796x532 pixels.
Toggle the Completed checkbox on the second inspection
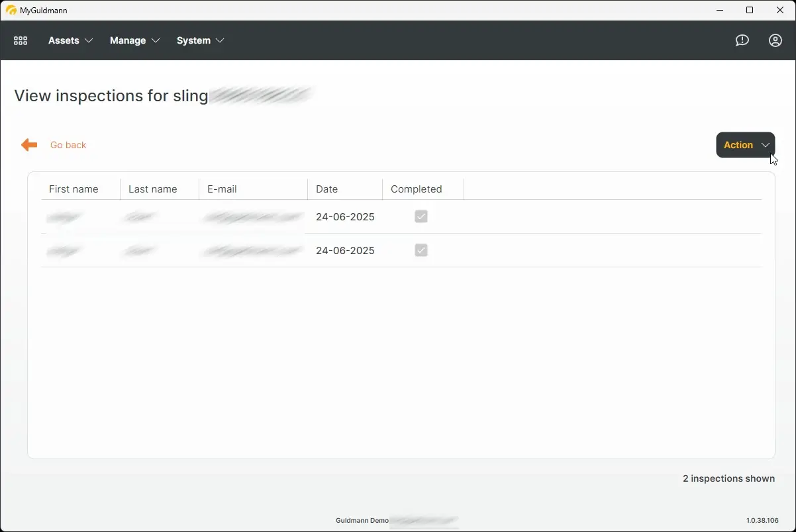tap(421, 250)
